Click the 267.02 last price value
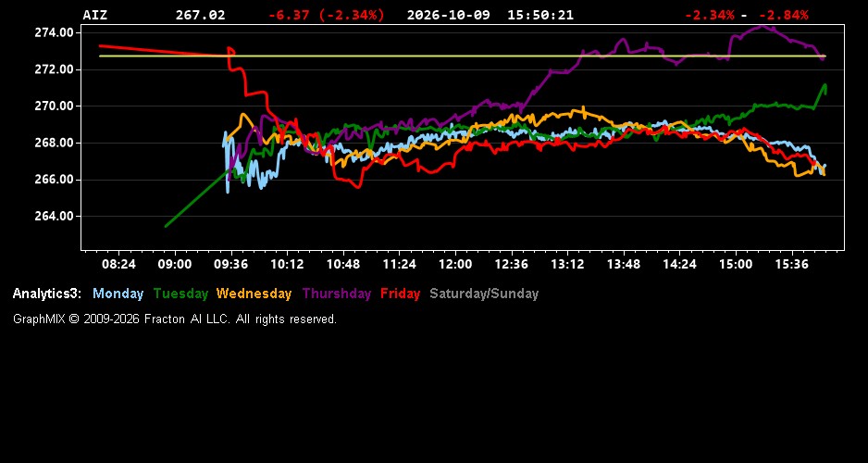 (x=201, y=16)
